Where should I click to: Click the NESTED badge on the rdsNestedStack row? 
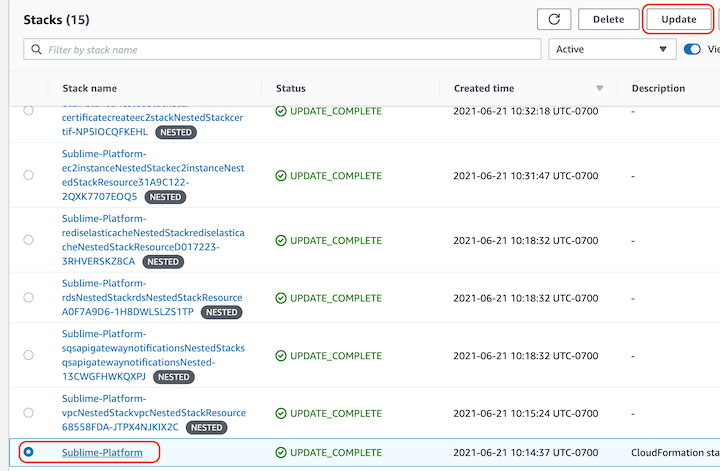[x=221, y=312]
